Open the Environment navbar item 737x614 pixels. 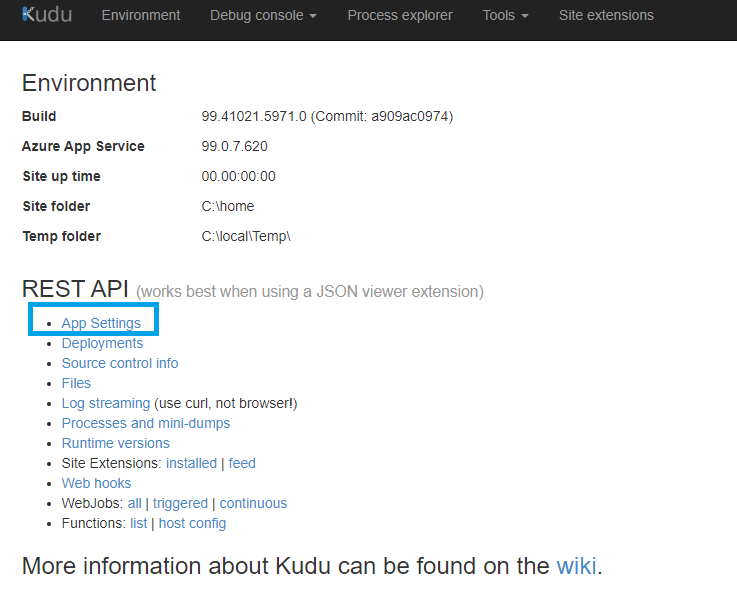tap(141, 15)
